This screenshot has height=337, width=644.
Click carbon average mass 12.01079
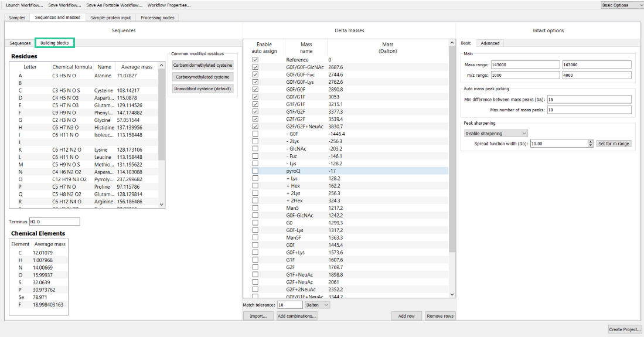pos(43,253)
